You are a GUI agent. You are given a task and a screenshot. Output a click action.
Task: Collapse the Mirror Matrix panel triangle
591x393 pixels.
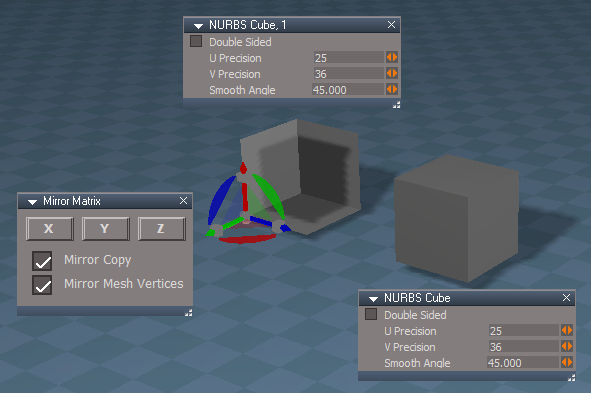coord(32,202)
